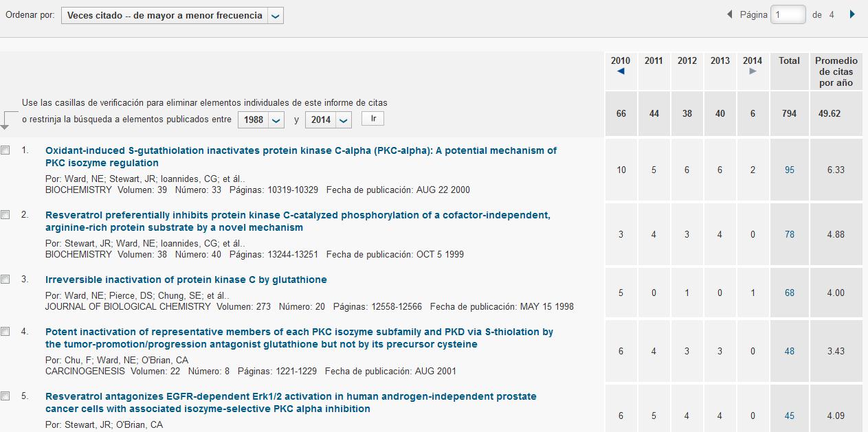Select the checkbox beside article 5
Viewport: 868px width, 432px height.
tap(5, 396)
